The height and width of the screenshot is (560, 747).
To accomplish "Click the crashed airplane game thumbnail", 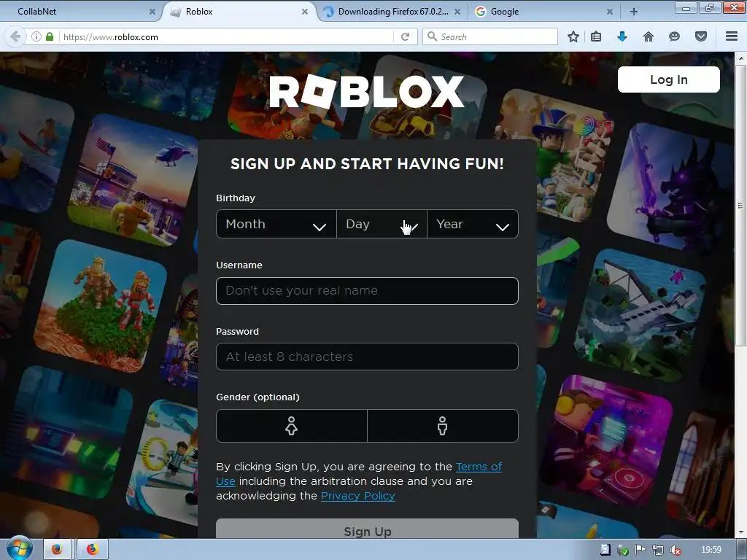I will pyautogui.click(x=641, y=314).
